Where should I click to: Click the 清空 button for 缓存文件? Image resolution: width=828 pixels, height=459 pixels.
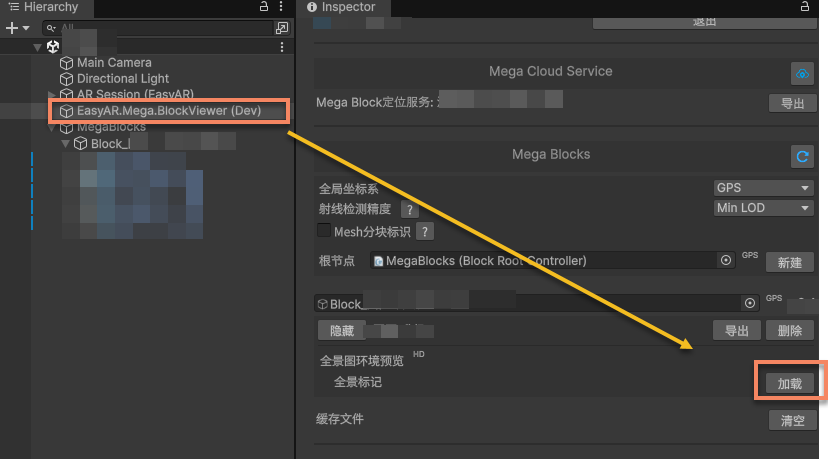tap(791, 420)
